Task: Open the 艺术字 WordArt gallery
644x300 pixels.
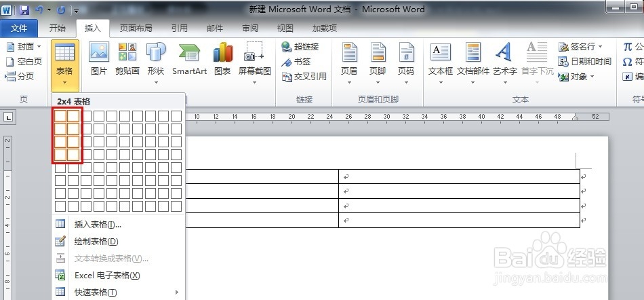Action: tap(505, 64)
